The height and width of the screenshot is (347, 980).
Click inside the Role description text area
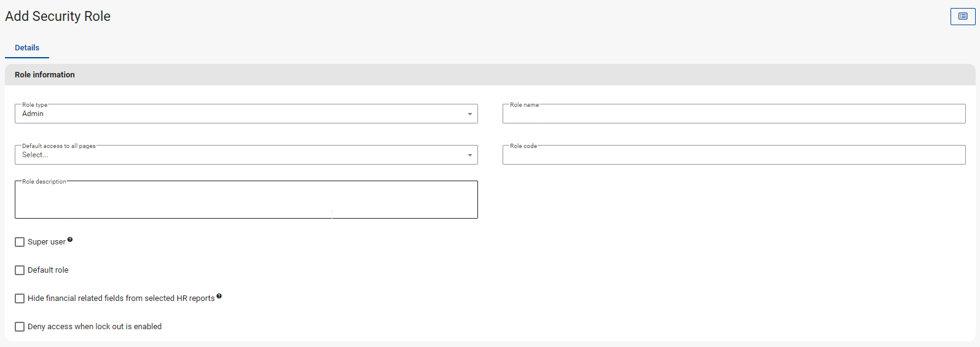coord(246,201)
